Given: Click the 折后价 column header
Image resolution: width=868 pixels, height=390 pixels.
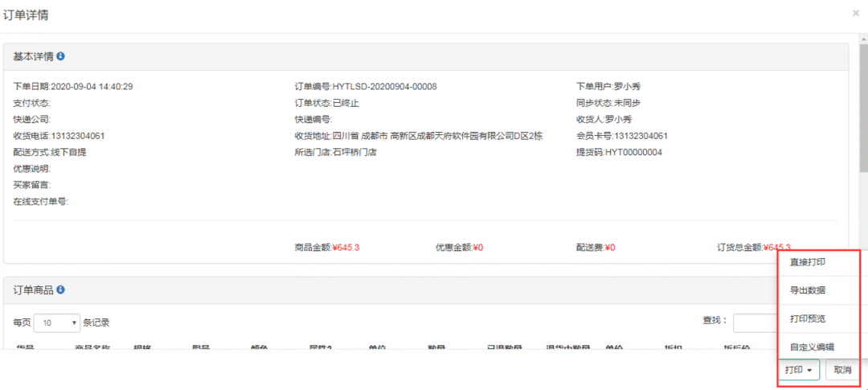Looking at the screenshot, I should [736, 348].
